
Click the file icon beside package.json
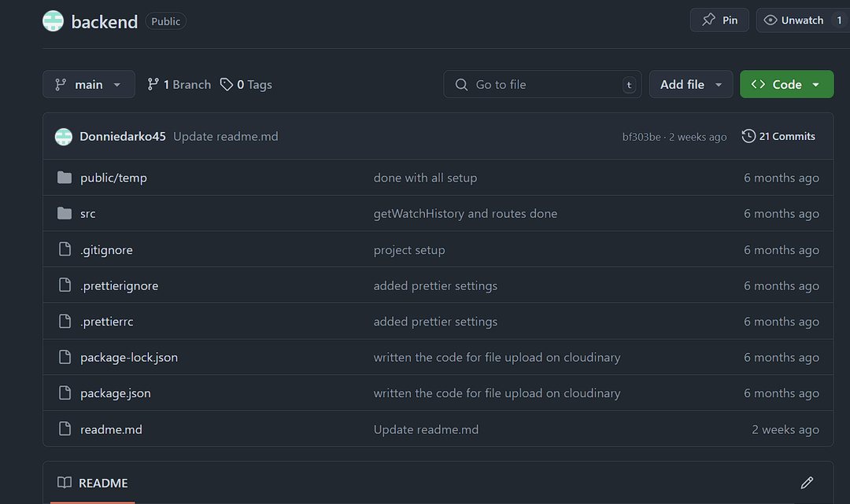coord(65,392)
